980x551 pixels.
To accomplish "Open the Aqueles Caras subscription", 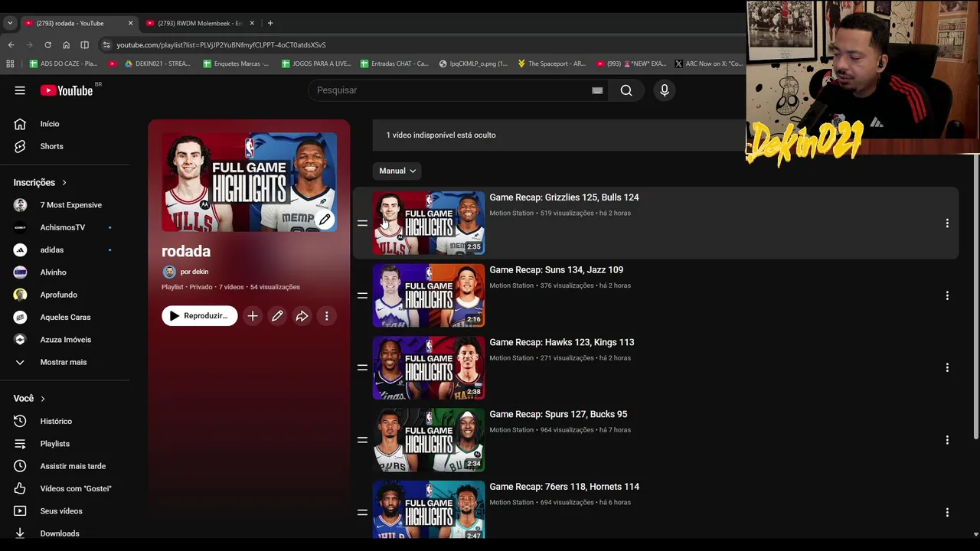I will coord(65,317).
